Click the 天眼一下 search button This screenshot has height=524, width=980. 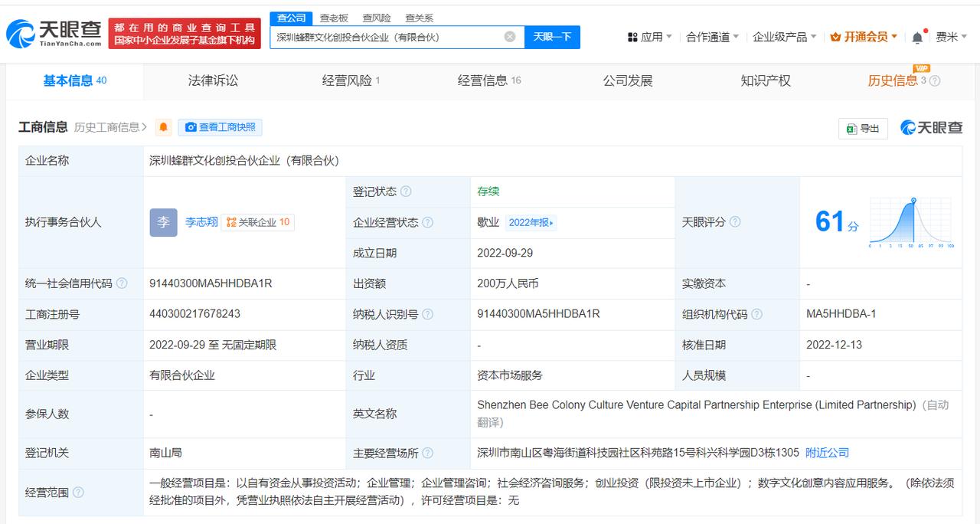tap(552, 37)
